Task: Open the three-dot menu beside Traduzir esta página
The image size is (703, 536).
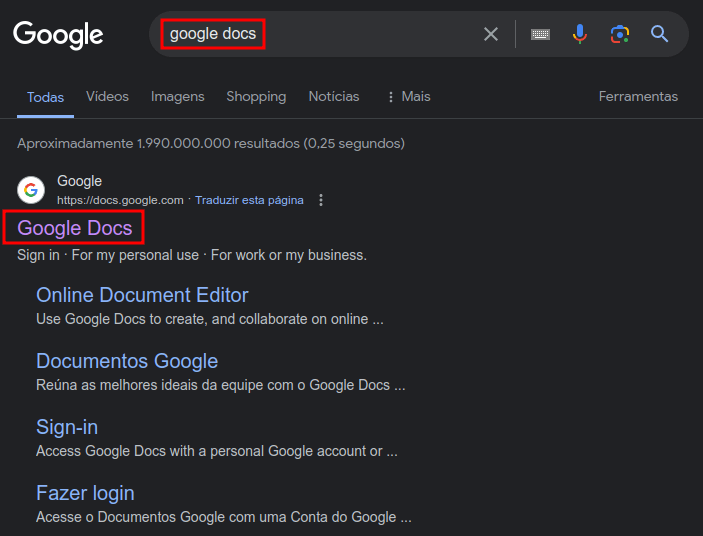Action: point(321,200)
